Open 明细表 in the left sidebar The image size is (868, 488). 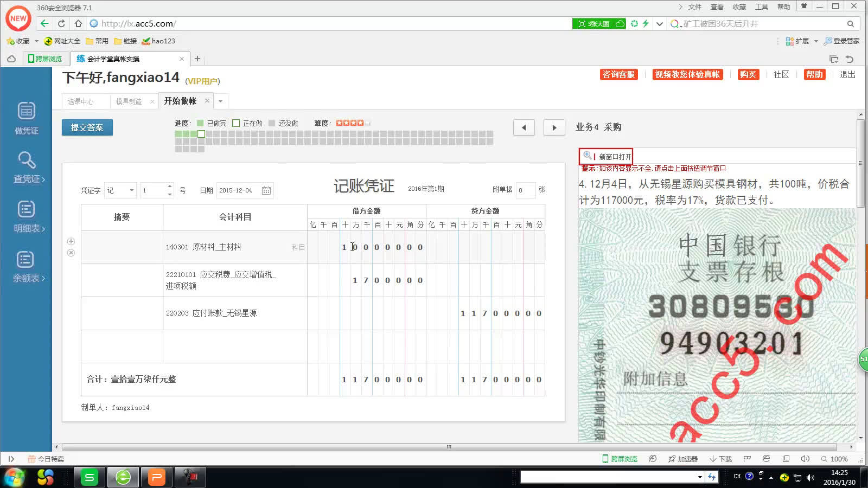click(x=26, y=216)
